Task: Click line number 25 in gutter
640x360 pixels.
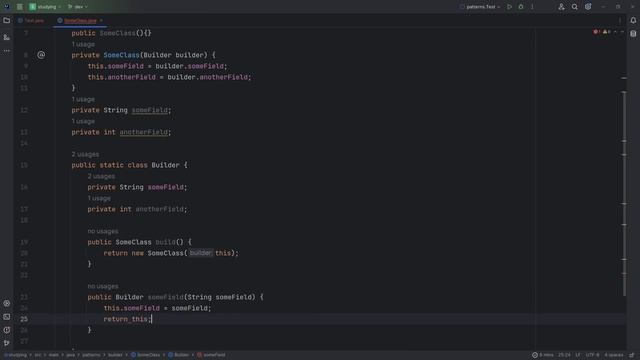Action: 24,319
